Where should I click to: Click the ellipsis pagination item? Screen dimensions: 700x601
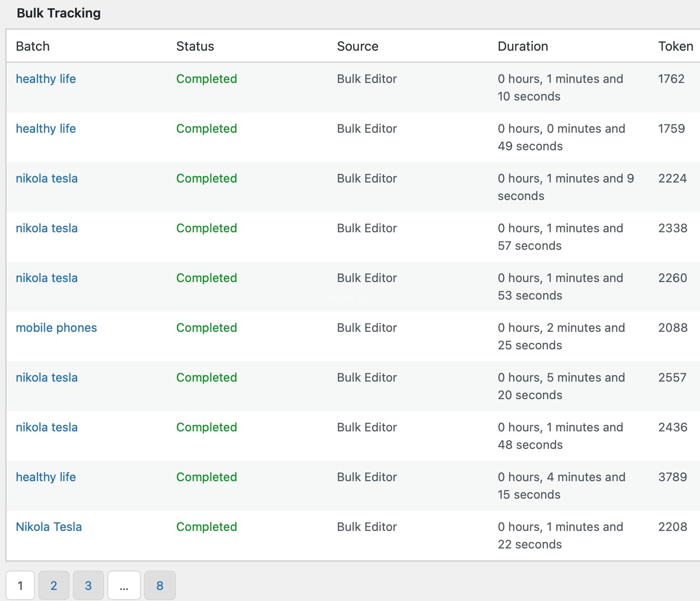coord(124,585)
